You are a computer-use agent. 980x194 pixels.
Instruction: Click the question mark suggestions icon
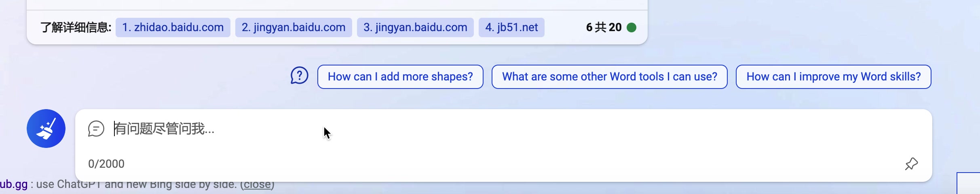coord(300,76)
